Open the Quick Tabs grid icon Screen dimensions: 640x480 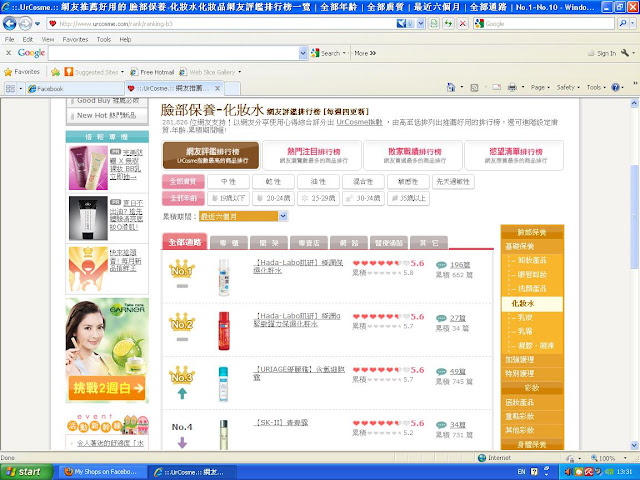(10, 88)
